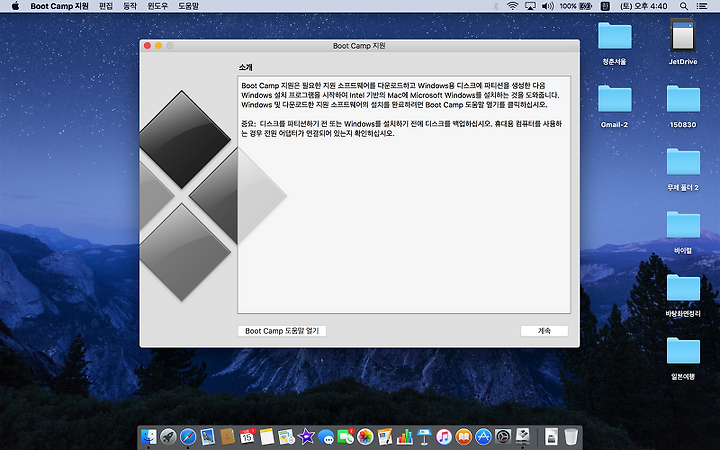Launch Numbers bar chart icon
This screenshot has height=450, width=720.
pyautogui.click(x=405, y=436)
